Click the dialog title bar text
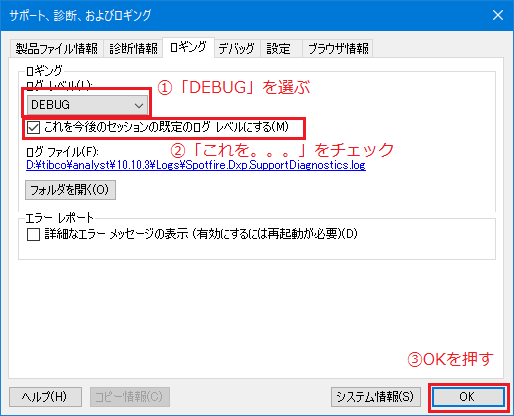Screen dimensions: 514x416 pos(80,15)
